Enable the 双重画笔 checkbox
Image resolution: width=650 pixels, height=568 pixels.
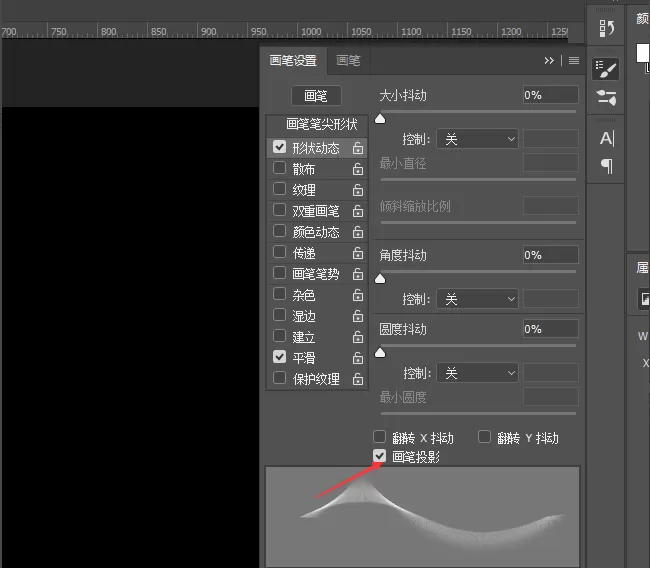279,210
